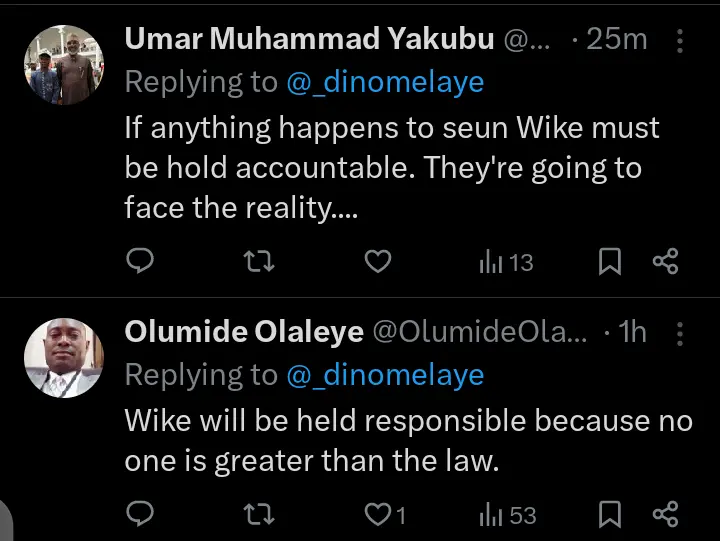This screenshot has width=720, height=541.
Task: Click the Olumide Olaleye display name
Action: [x=243, y=333]
